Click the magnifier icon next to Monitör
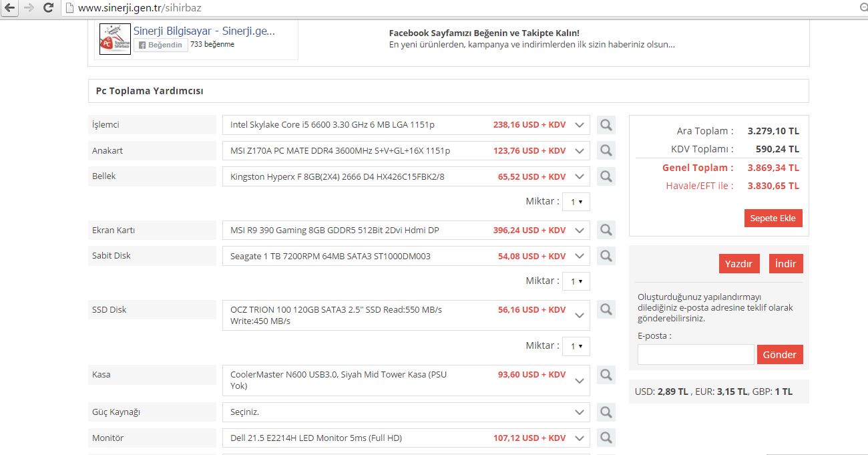This screenshot has height=455, width=868. [606, 438]
